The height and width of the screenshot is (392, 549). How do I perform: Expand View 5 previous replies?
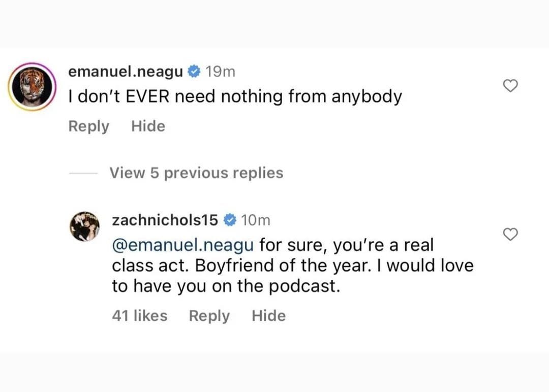pos(196,173)
